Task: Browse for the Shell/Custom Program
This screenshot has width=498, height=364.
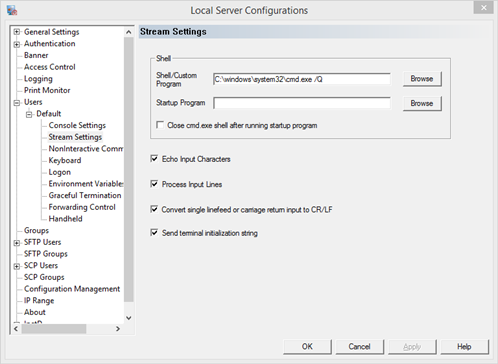Action: pyautogui.click(x=422, y=79)
